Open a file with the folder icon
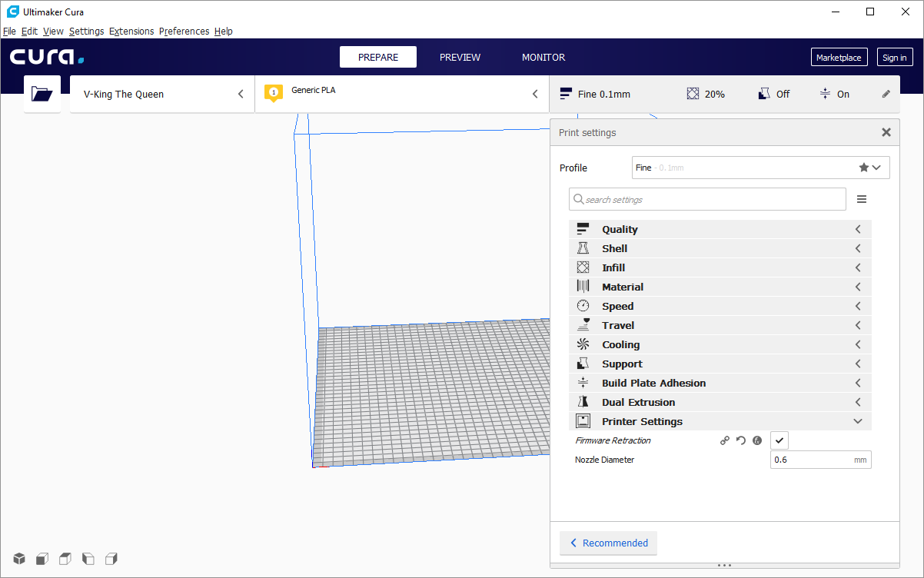Screen dimensions: 924x578 pyautogui.click(x=42, y=94)
